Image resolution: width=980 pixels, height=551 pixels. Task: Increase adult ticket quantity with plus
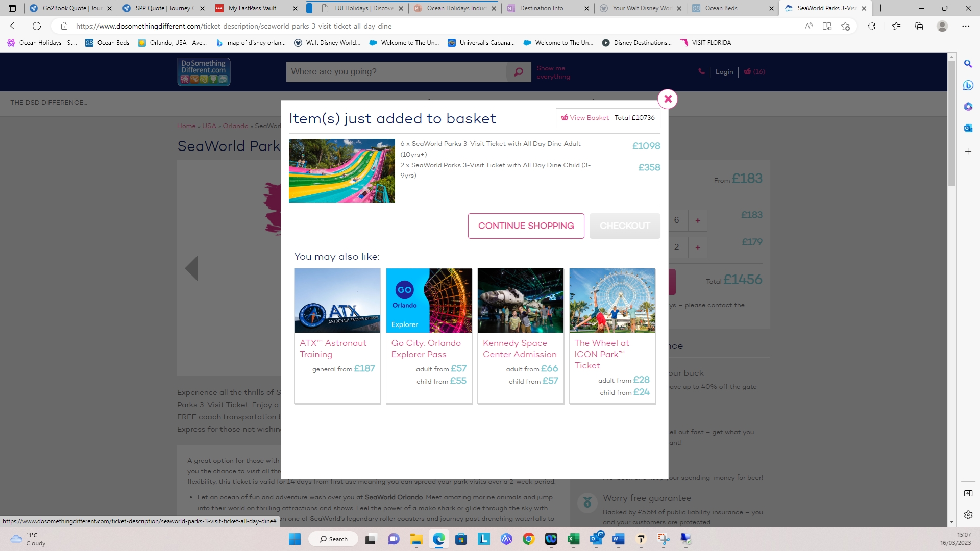(x=697, y=221)
